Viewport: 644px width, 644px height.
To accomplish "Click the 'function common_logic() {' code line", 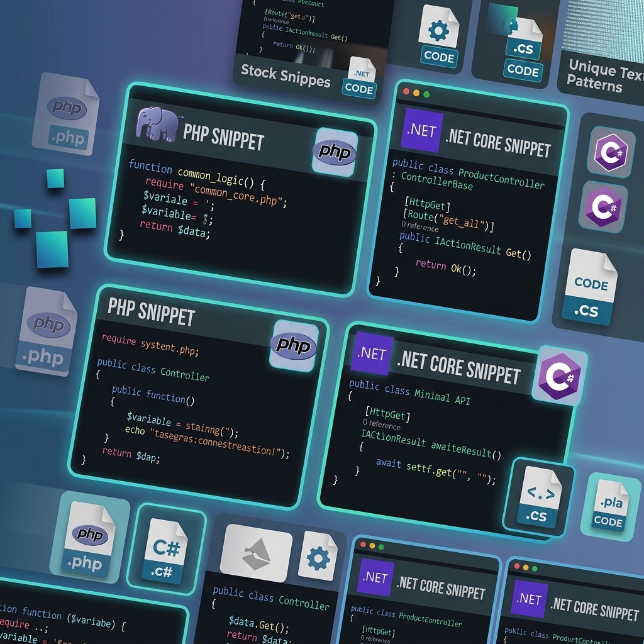I will (x=197, y=175).
